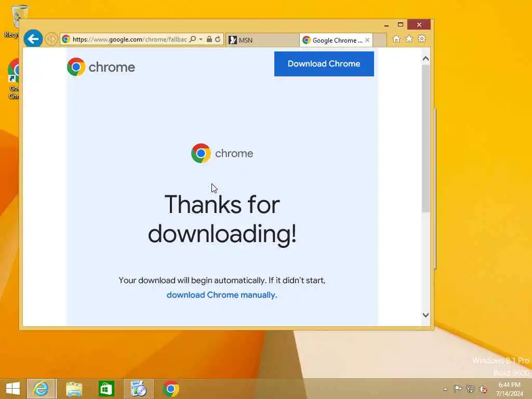
Task: Open File Explorer from the taskbar
Action: (x=74, y=389)
